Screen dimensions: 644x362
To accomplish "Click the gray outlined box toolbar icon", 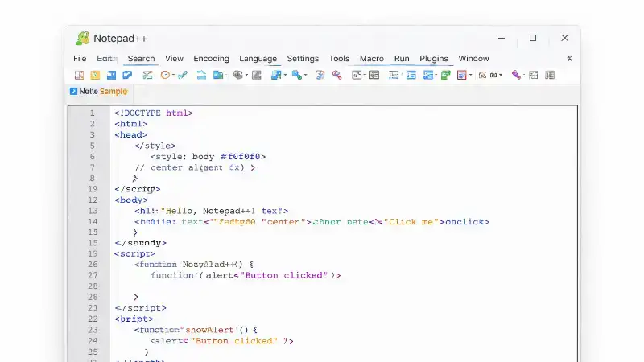I will pyautogui.click(x=356, y=75).
